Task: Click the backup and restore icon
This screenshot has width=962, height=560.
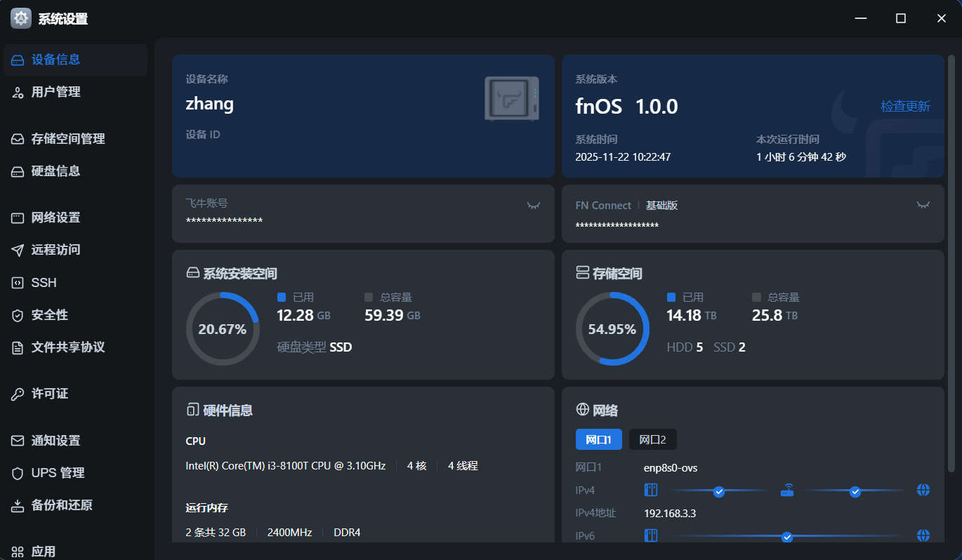Action: (18, 505)
